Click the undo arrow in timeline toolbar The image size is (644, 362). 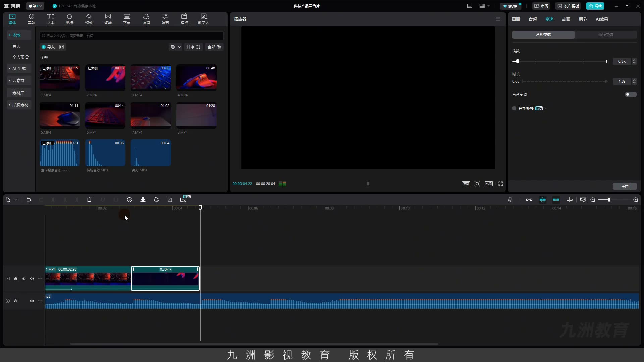click(x=29, y=200)
